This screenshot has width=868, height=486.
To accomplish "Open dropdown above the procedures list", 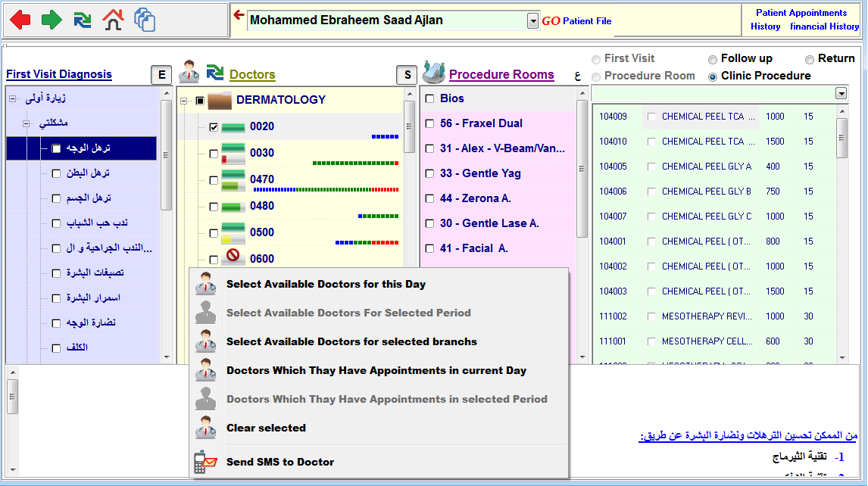I will (x=841, y=93).
